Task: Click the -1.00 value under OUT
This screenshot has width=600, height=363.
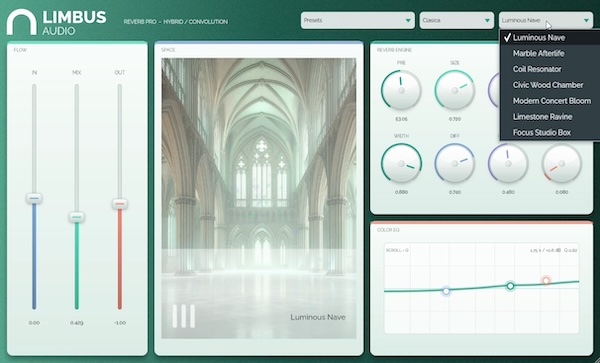Action: [x=120, y=323]
